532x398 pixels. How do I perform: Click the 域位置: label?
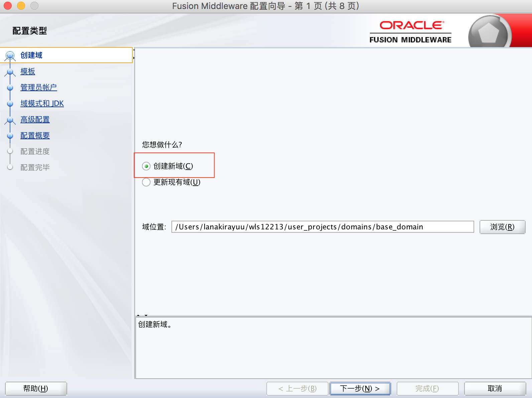coord(154,227)
